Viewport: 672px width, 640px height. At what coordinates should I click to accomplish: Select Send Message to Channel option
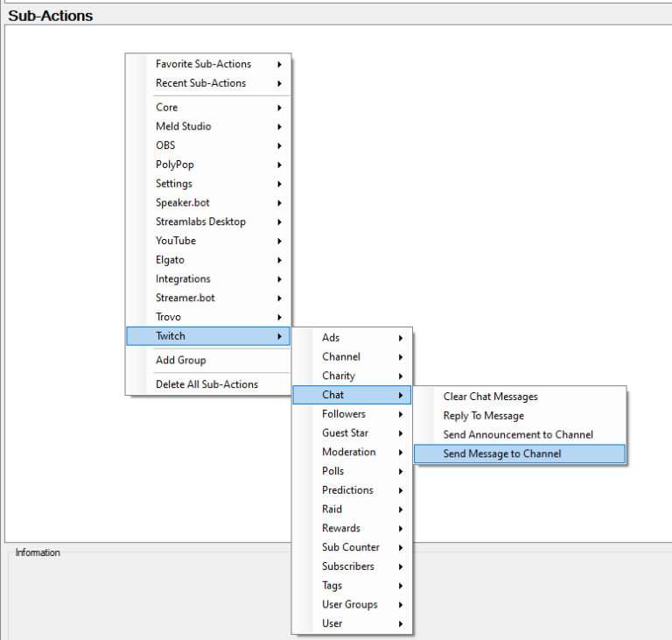click(501, 454)
